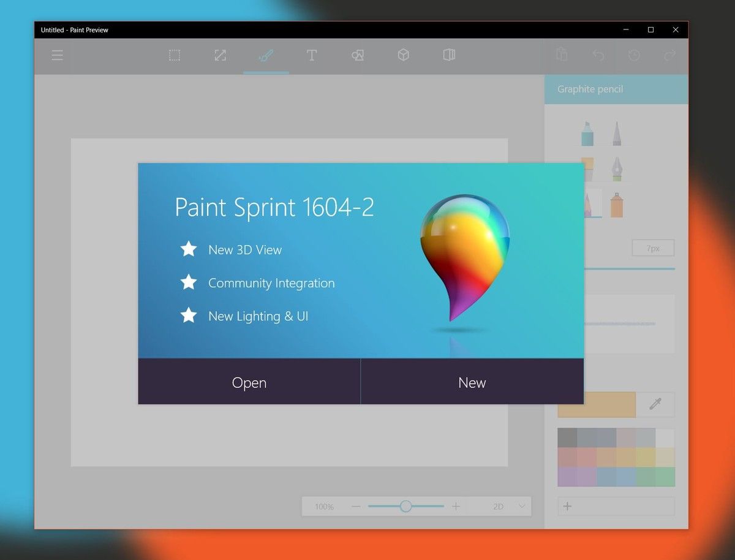Select the highlighter brush

click(586, 134)
